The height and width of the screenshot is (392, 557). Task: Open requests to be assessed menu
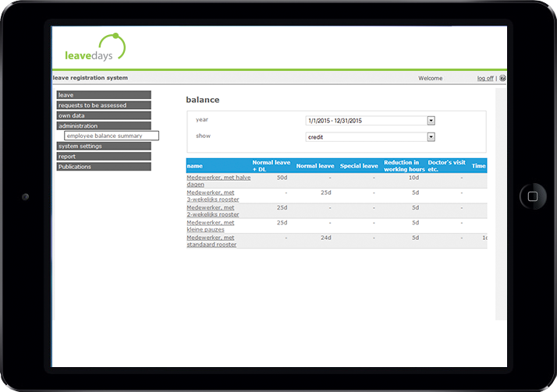pos(104,105)
